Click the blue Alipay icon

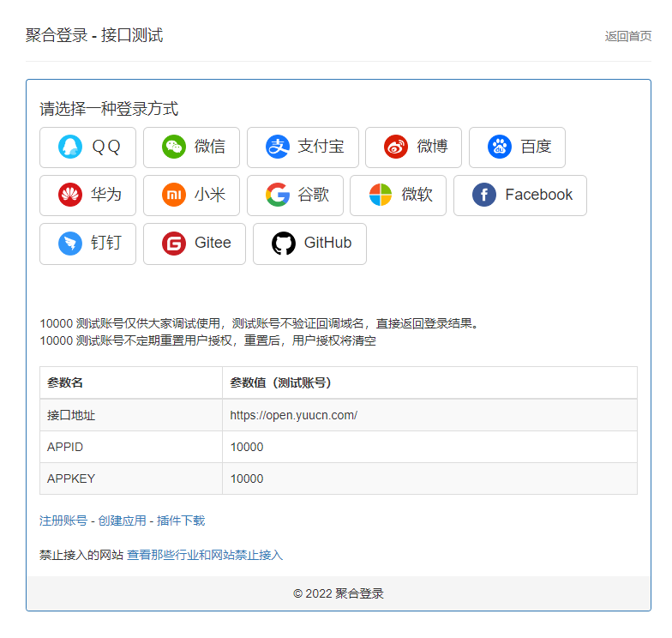pyautogui.click(x=278, y=147)
